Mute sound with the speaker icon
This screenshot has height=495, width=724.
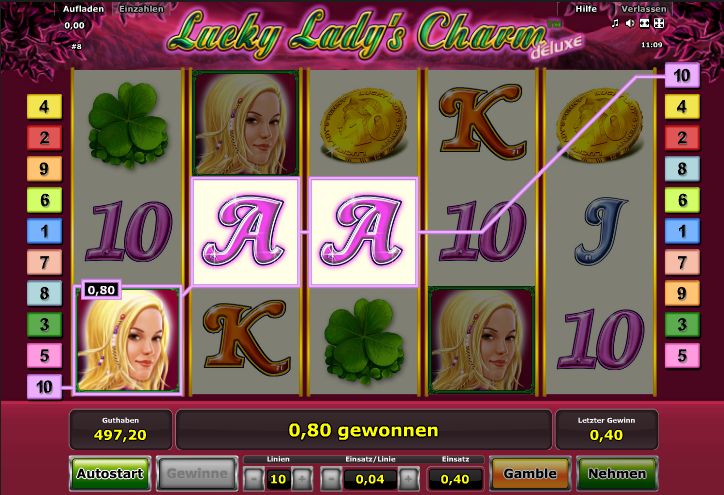click(x=629, y=23)
